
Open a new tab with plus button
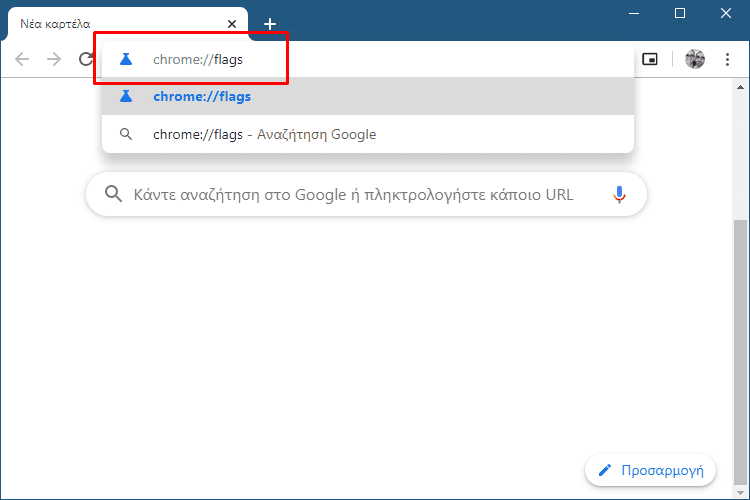[270, 24]
